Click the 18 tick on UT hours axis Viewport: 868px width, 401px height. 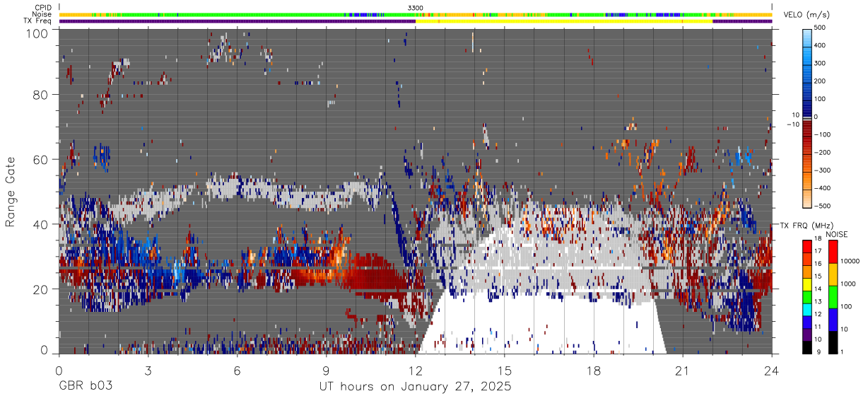[x=593, y=371]
